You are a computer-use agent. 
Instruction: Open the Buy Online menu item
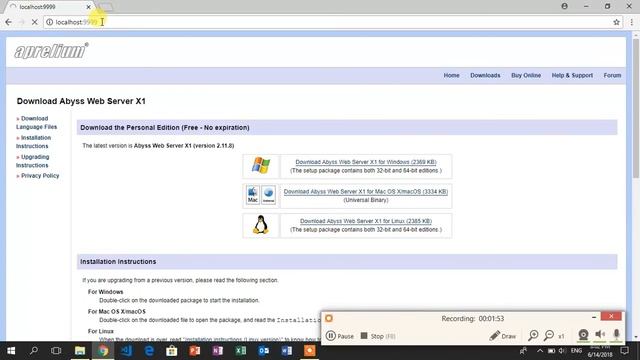tap(526, 76)
